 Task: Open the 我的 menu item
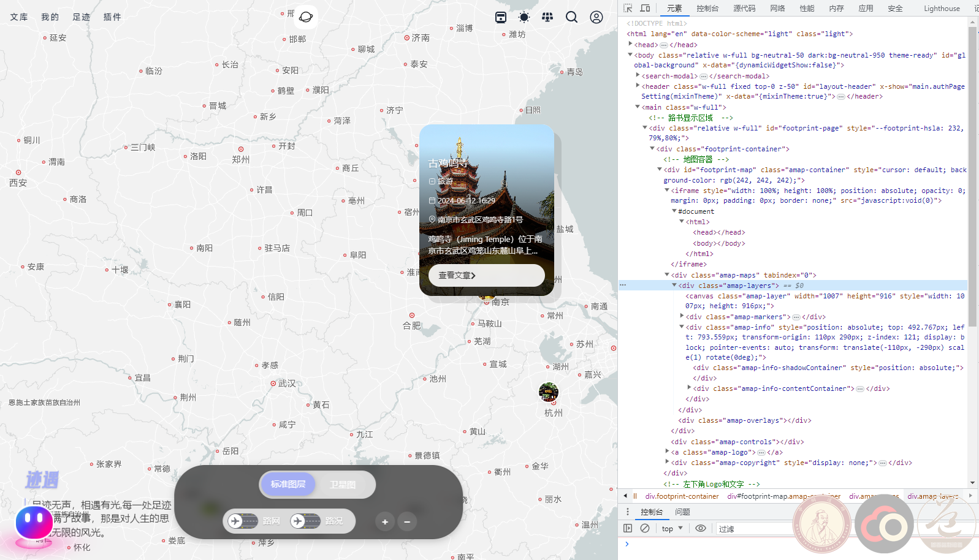point(50,17)
